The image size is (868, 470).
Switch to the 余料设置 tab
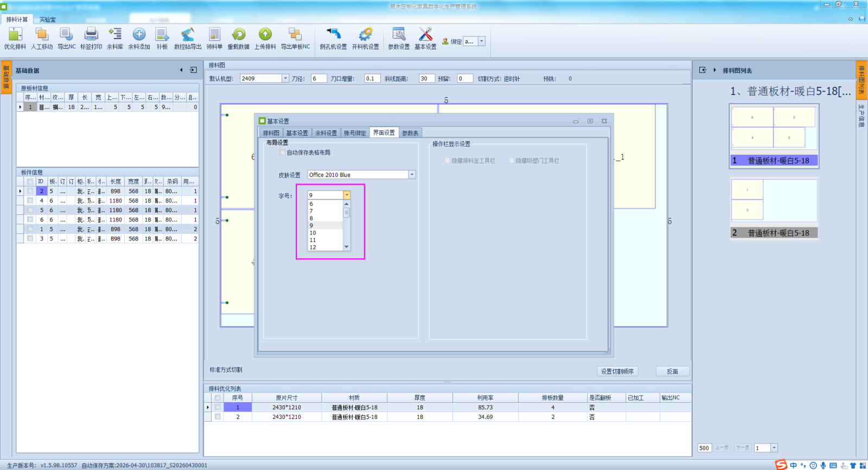(326, 133)
